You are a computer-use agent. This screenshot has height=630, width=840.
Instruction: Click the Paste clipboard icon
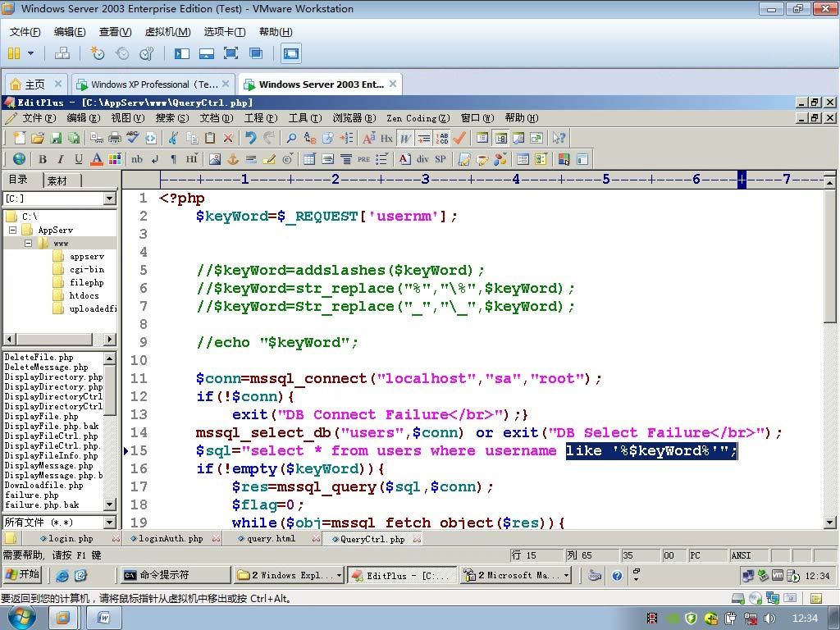(x=210, y=138)
